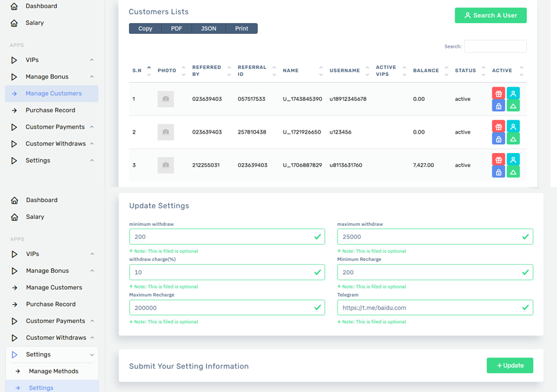Expand Manage Bonus chevron in Update Settings sidebar
Screen dimensions: 557x392
click(92, 270)
